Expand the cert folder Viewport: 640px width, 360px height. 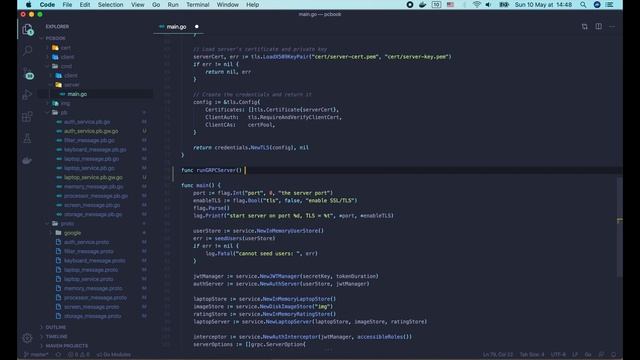(96, 48)
